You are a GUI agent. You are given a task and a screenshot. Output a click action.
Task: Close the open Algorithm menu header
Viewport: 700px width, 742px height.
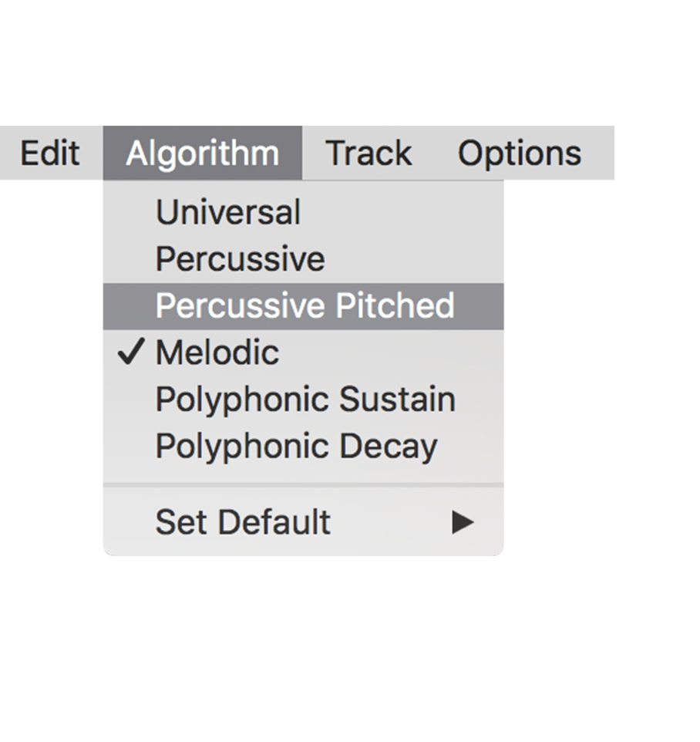click(x=202, y=153)
